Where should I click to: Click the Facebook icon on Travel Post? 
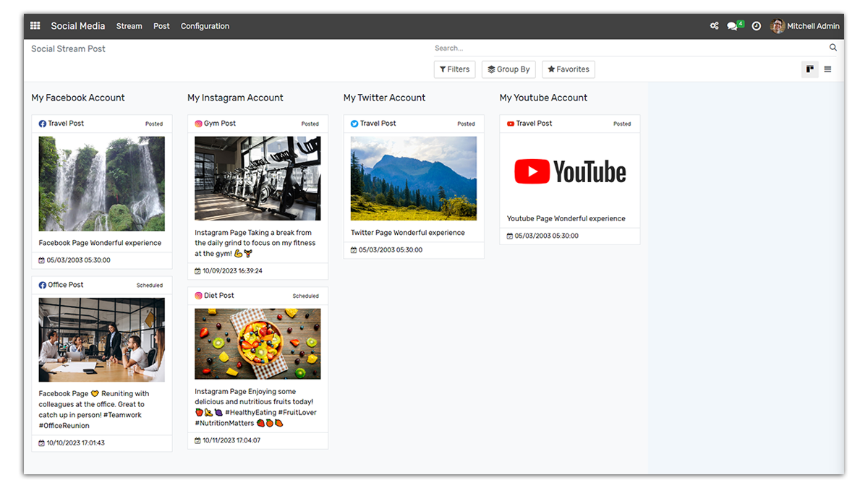pos(41,123)
